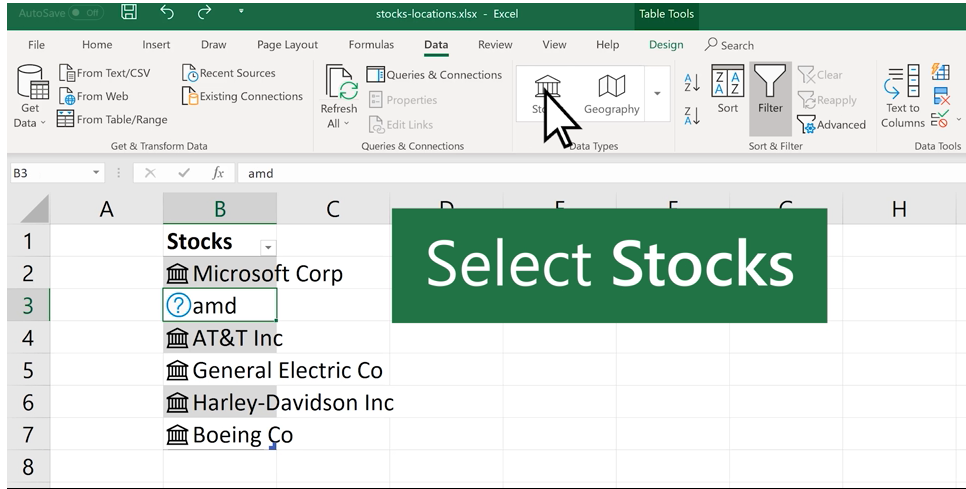Switch to the Home tab
The height and width of the screenshot is (489, 966).
pyautogui.click(x=97, y=45)
